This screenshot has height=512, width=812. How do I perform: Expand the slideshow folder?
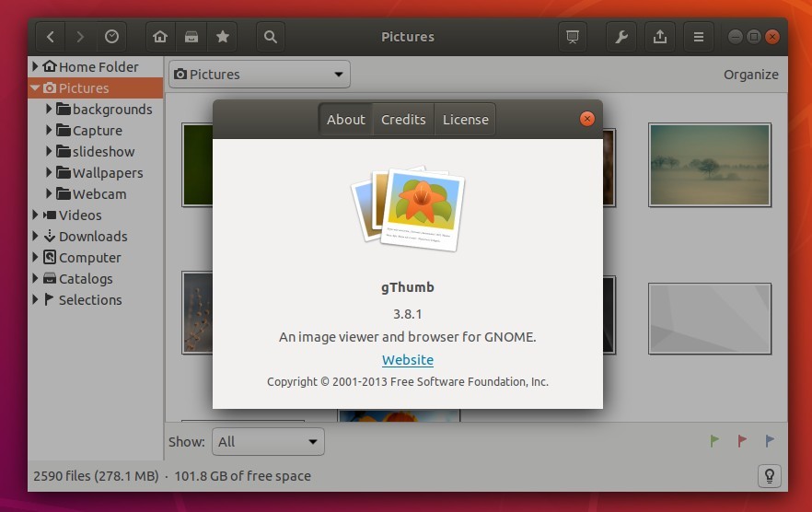(x=49, y=151)
